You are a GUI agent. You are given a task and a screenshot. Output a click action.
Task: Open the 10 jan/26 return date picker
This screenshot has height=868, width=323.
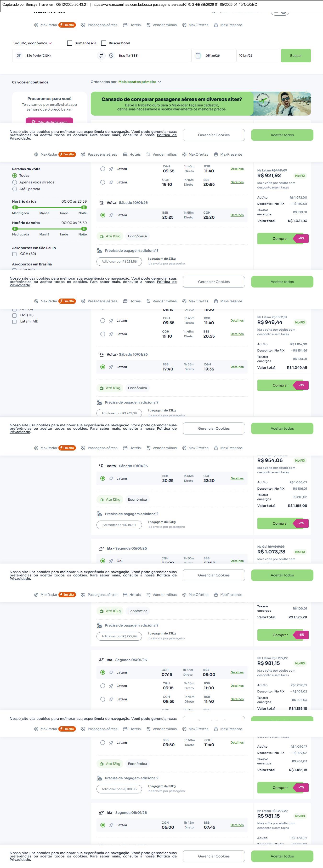click(x=257, y=56)
